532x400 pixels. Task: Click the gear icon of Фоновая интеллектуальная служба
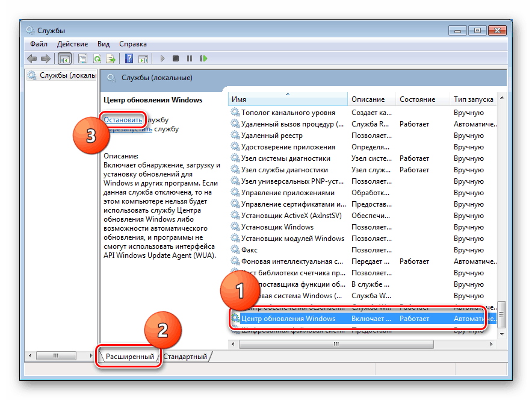(x=235, y=261)
